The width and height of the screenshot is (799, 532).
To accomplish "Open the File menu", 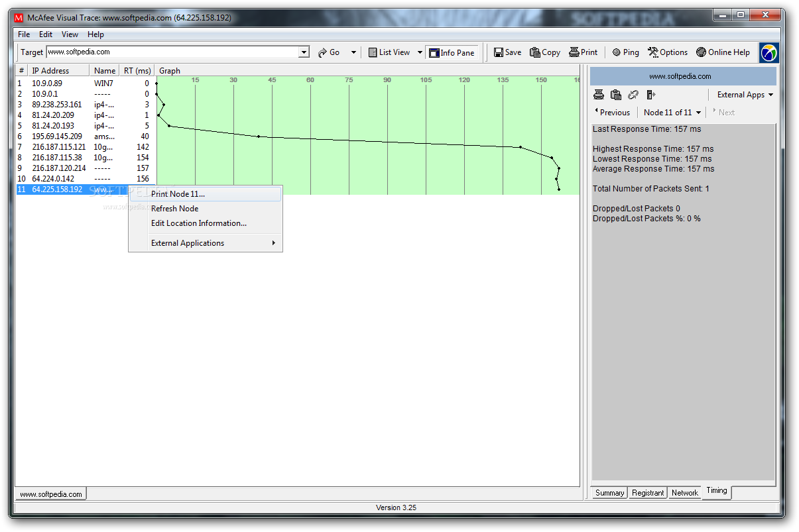I will tap(24, 34).
